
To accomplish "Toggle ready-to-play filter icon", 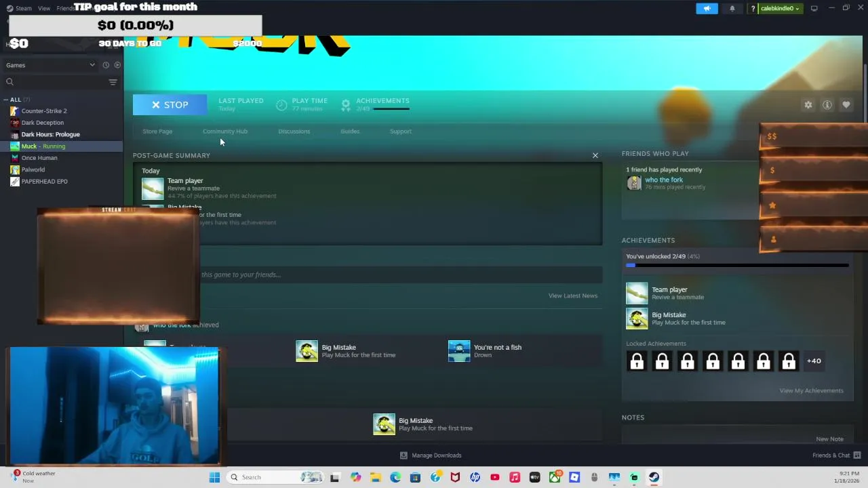I will 117,65.
